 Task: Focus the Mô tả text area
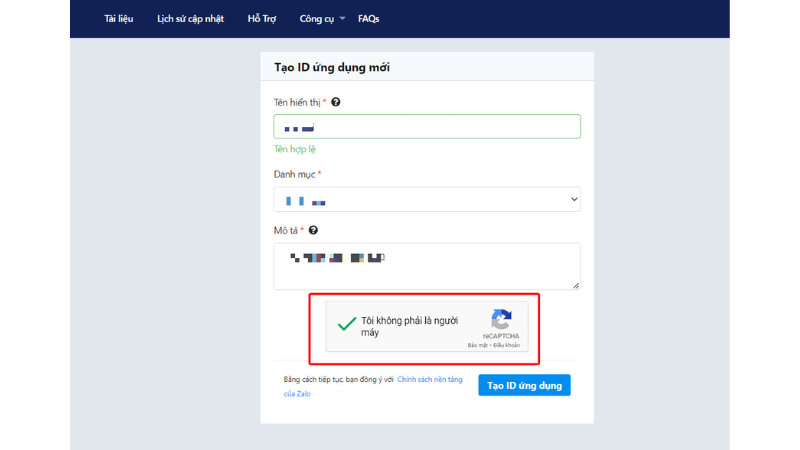pos(427,266)
